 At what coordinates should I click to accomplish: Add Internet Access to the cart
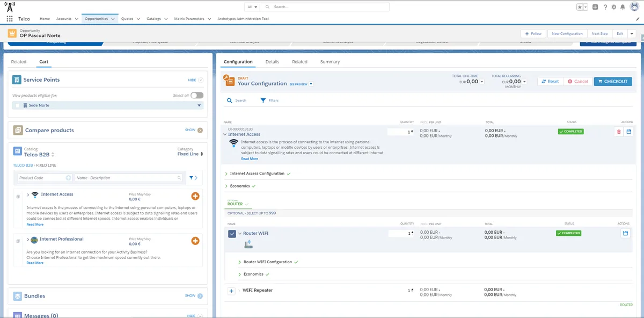coord(195,196)
